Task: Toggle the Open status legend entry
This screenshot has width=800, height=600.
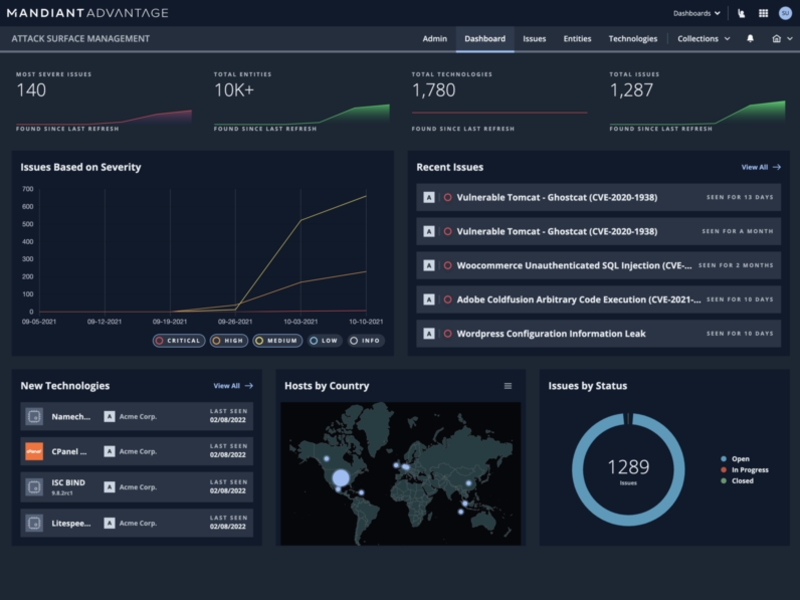Action: (x=735, y=459)
